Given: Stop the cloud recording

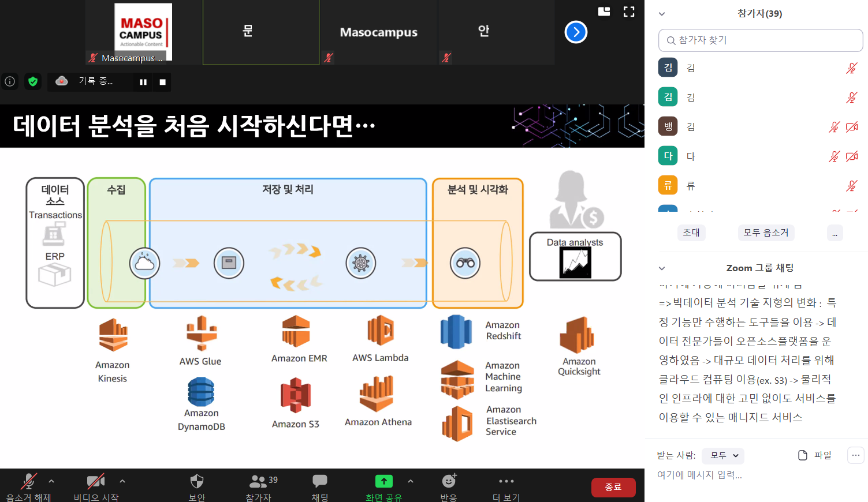Looking at the screenshot, I should click(x=163, y=82).
